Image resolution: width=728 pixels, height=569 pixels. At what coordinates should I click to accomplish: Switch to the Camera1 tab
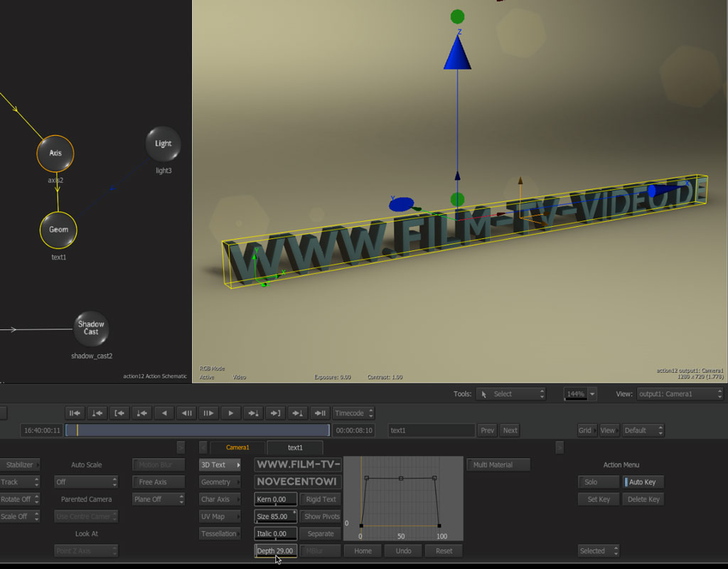tap(237, 447)
